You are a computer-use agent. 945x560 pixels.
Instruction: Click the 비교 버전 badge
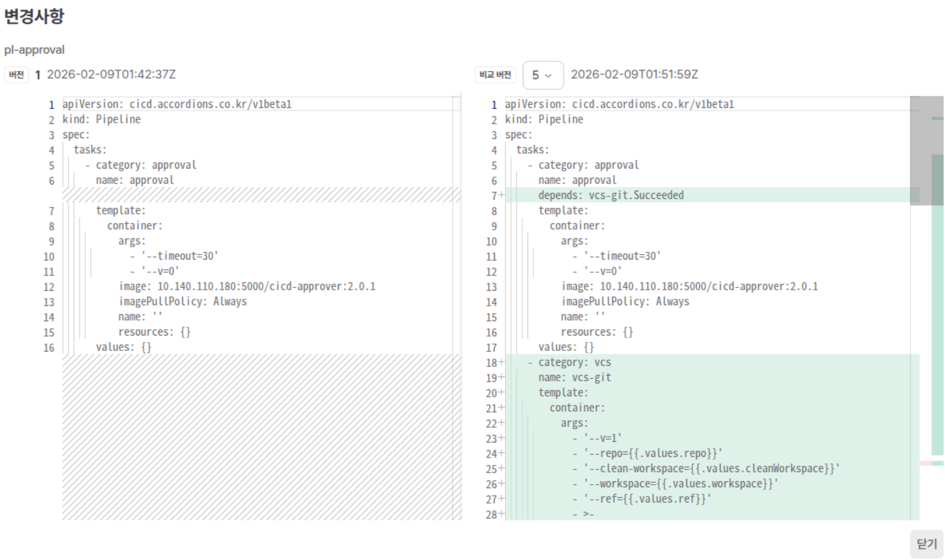click(x=495, y=74)
